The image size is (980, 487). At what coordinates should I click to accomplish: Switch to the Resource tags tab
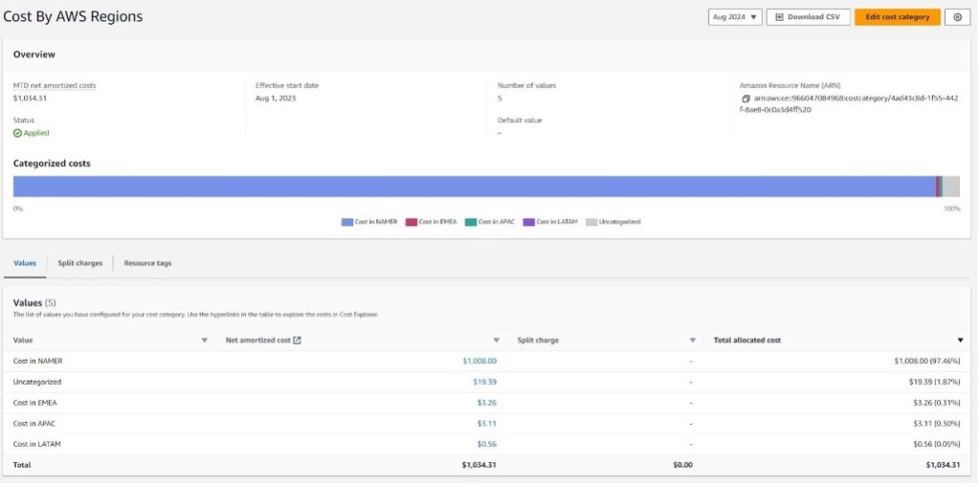coord(147,263)
